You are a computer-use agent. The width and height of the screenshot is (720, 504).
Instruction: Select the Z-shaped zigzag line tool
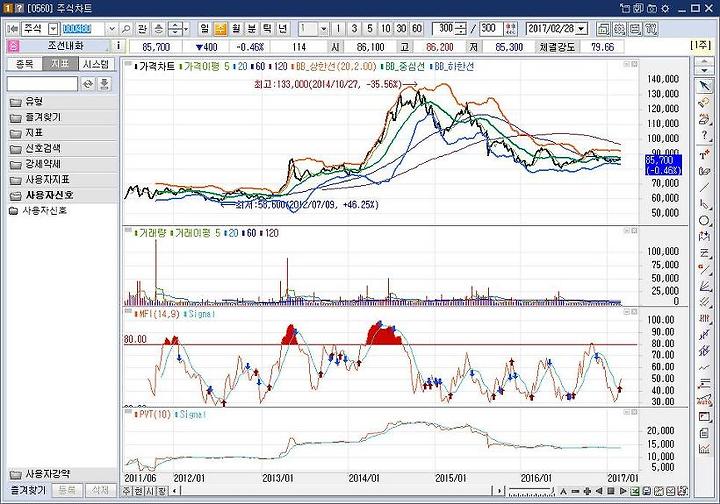704,253
